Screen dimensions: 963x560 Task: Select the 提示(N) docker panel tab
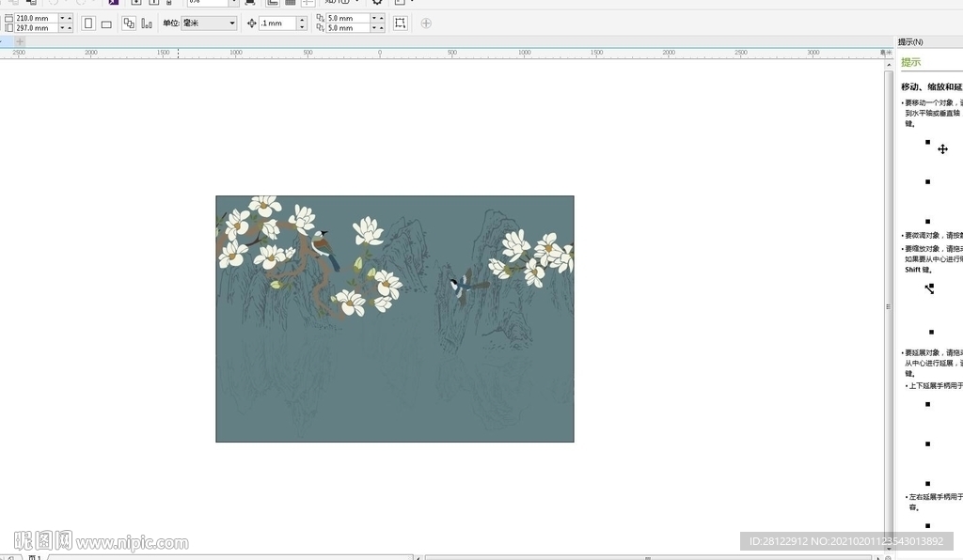910,42
